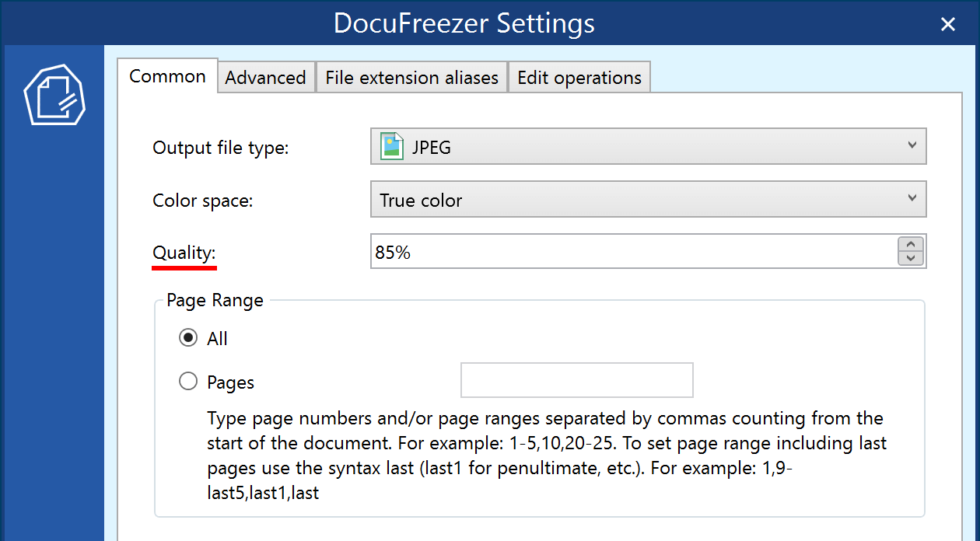980x541 pixels.
Task: Switch to the Advanced tab
Action: click(x=265, y=77)
